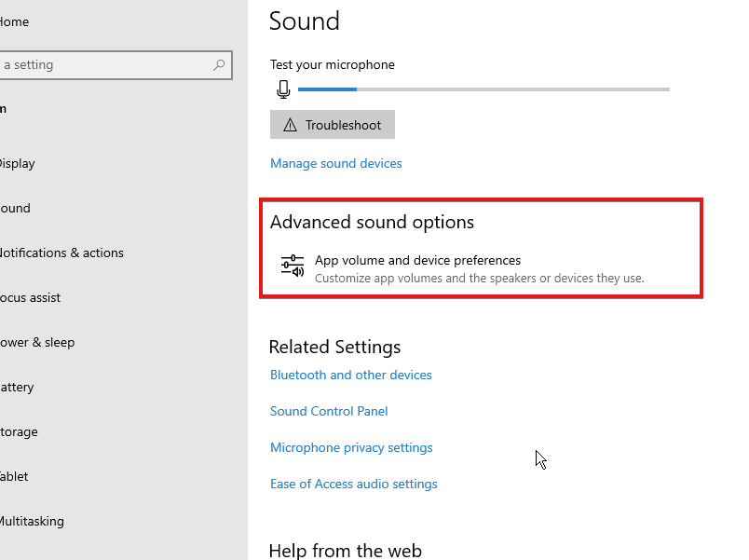Select Power & sleep in the sidebar
This screenshot has width=749, height=560.
[37, 343]
